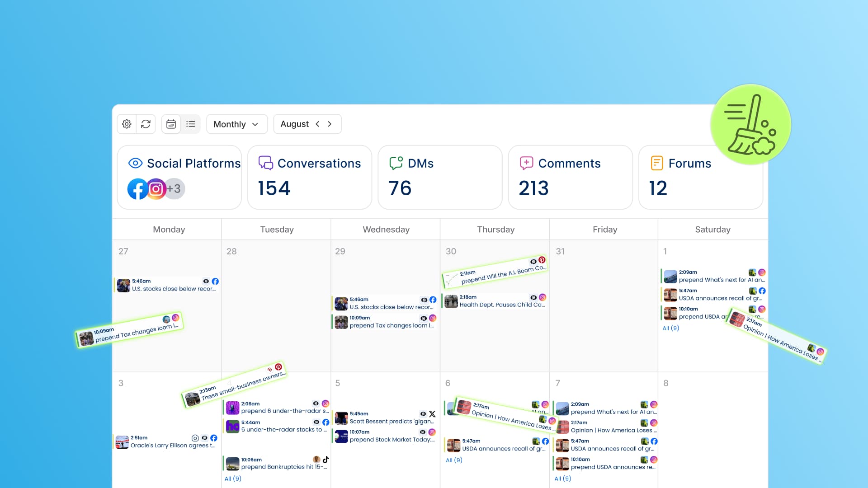Image resolution: width=868 pixels, height=488 pixels.
Task: Switch to list view icon
Action: (x=190, y=124)
